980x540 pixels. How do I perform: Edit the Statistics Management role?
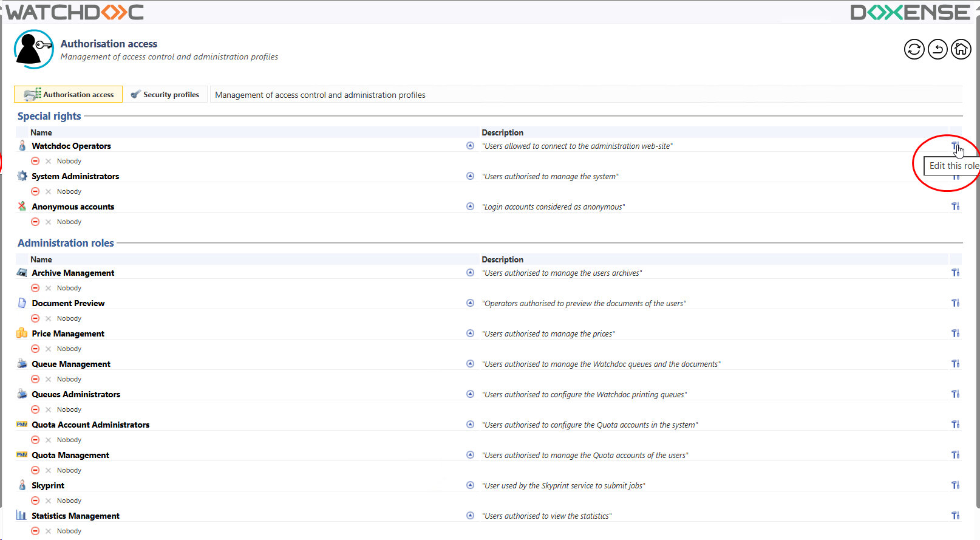click(955, 516)
